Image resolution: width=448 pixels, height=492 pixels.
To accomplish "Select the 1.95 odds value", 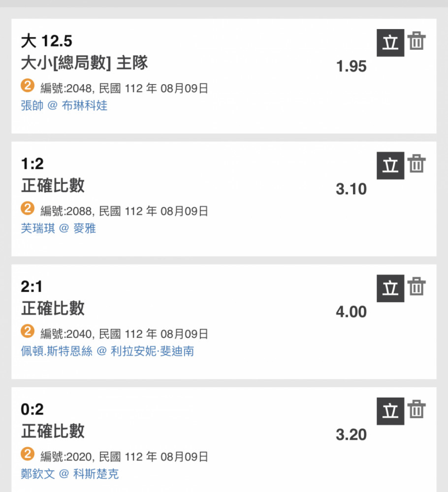I will 351,66.
